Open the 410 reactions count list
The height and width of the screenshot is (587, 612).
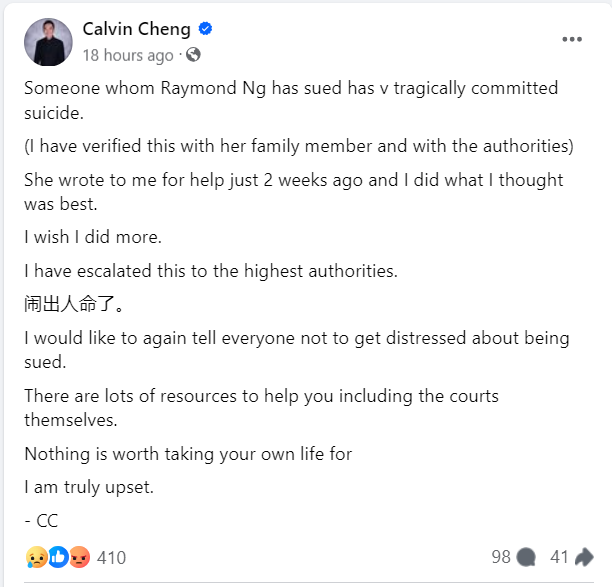point(112,557)
